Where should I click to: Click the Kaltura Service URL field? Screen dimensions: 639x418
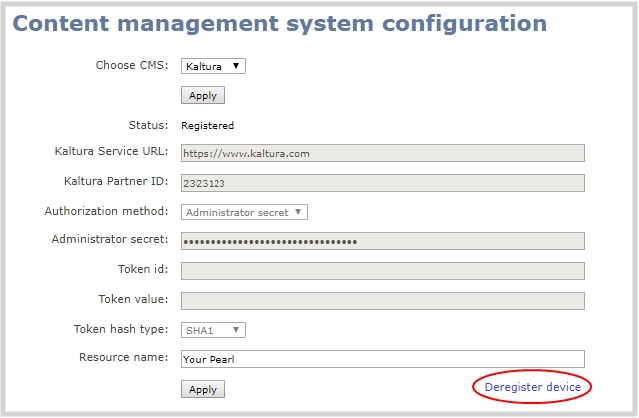383,153
